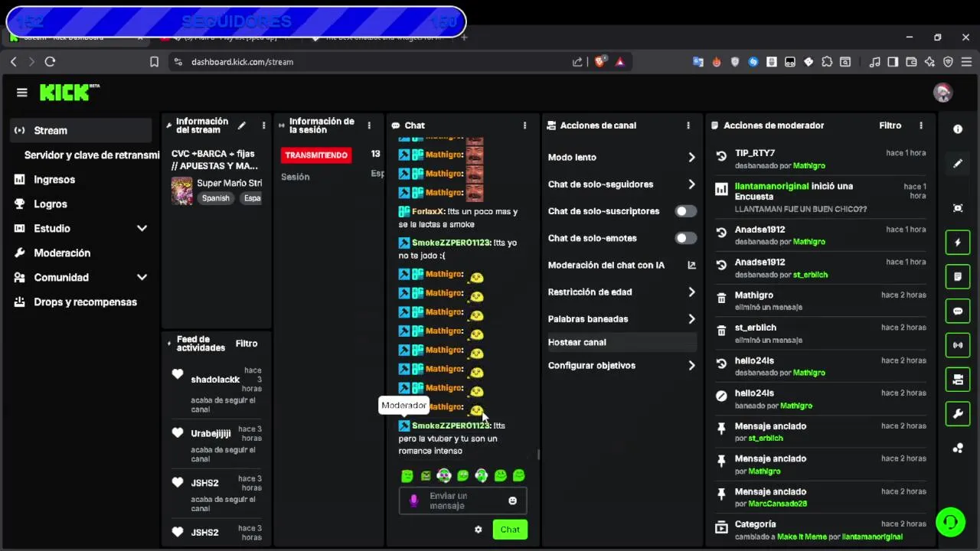
Task: Click SmokeZZPERO1123 username in last chat message
Action: pos(451,425)
